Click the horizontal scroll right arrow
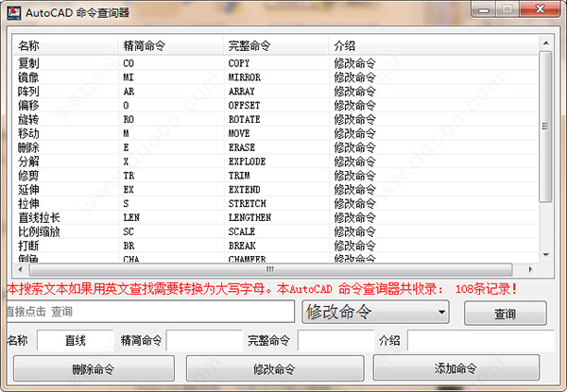This screenshot has width=567, height=392. (530, 269)
